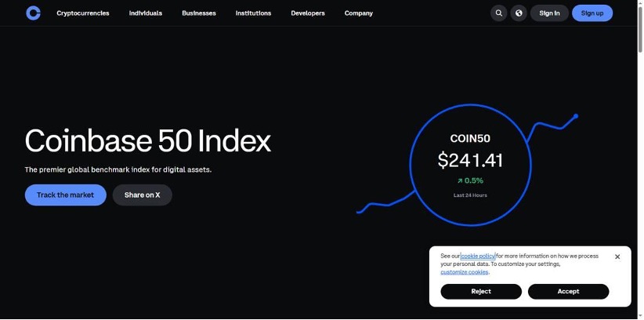Open the Individuals menu
Image resolution: width=644 pixels, height=320 pixels.
coord(146,13)
